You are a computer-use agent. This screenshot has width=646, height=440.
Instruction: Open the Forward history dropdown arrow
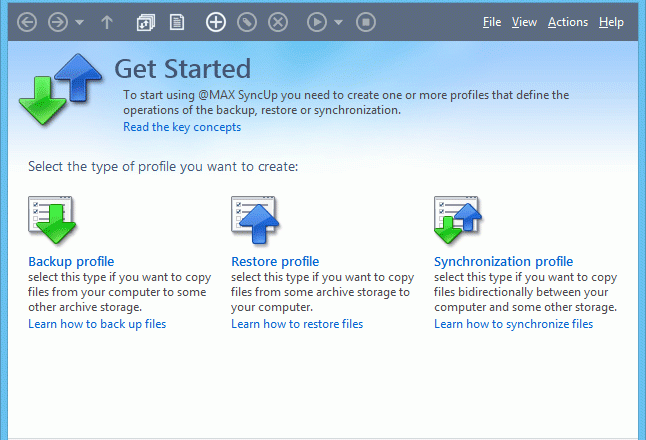(80, 22)
